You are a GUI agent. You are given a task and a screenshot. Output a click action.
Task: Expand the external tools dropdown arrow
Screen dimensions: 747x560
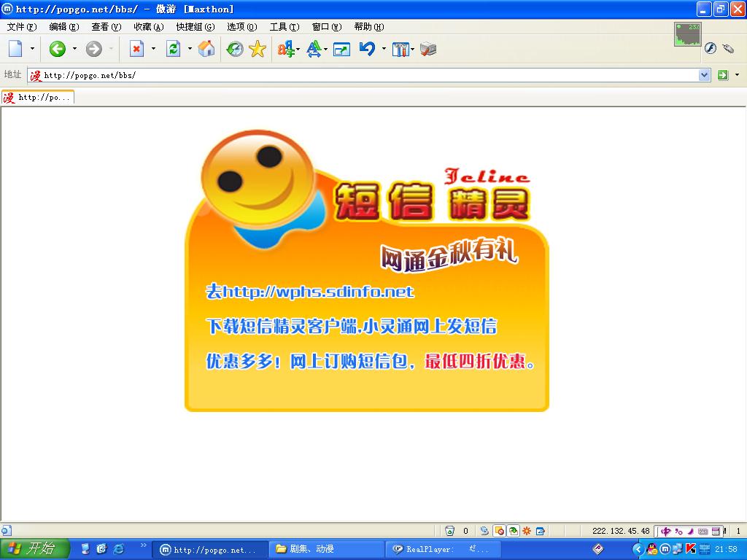(x=413, y=49)
